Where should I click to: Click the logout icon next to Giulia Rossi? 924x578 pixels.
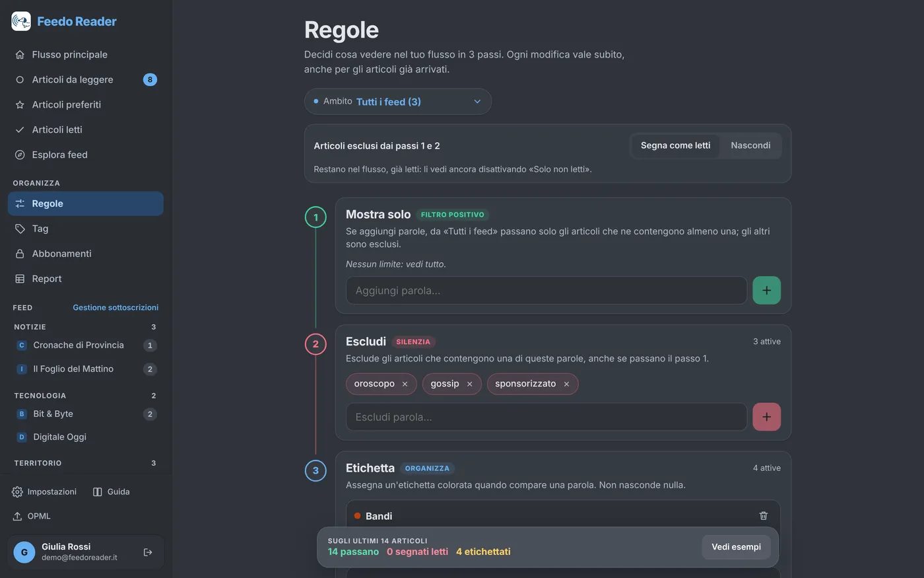coord(148,552)
